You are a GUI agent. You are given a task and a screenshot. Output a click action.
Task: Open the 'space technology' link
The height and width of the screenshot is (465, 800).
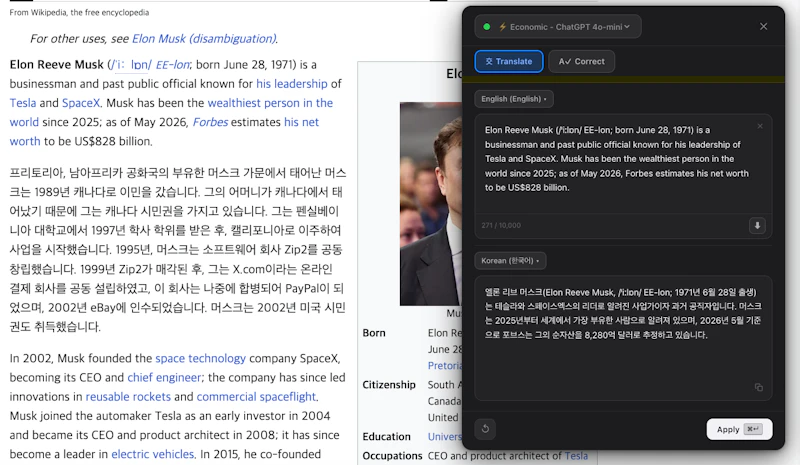[201, 359]
